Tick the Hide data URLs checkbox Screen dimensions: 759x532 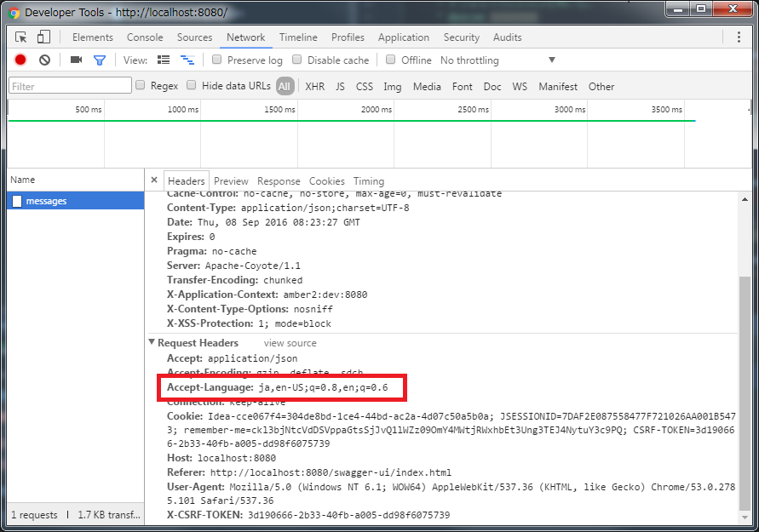(192, 86)
